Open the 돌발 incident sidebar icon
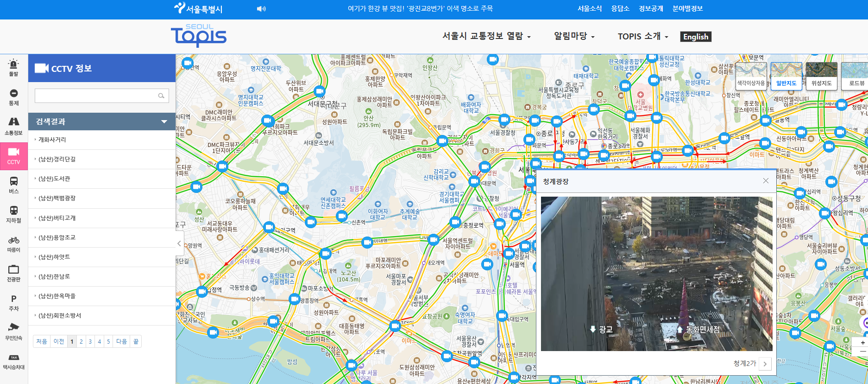 coord(13,68)
